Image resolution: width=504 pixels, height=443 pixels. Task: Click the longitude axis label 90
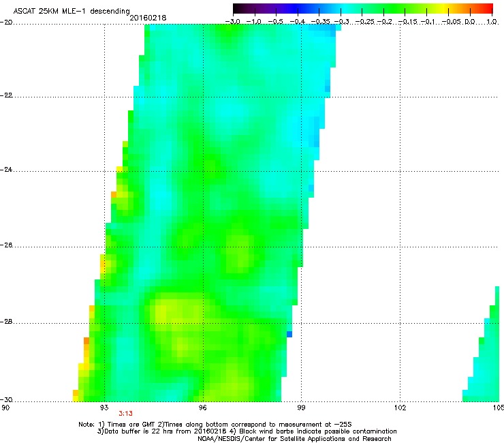[5, 408]
